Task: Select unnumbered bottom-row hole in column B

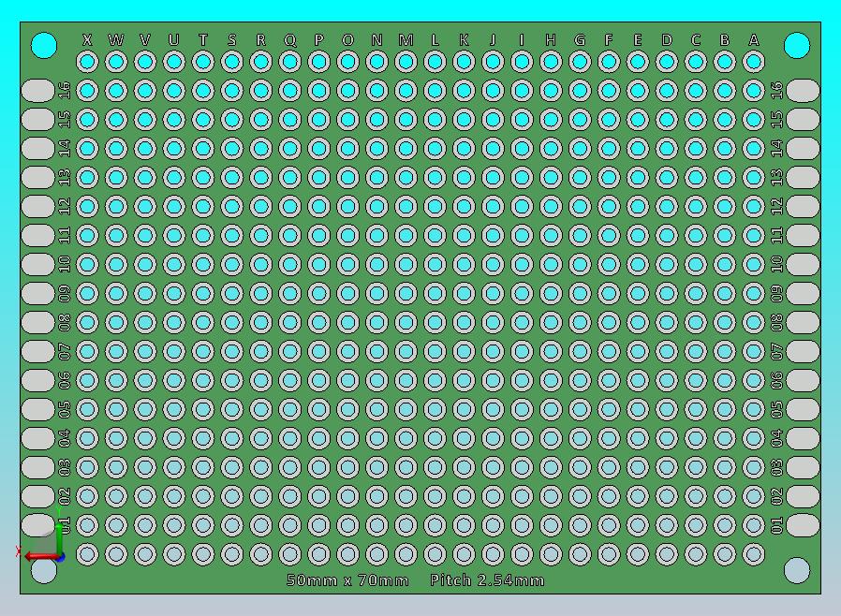Action: tap(725, 554)
